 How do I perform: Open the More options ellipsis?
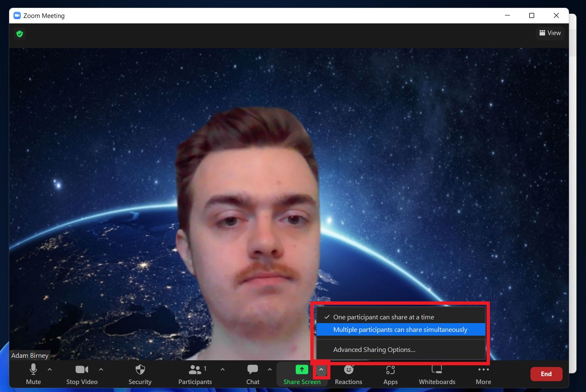click(x=483, y=374)
